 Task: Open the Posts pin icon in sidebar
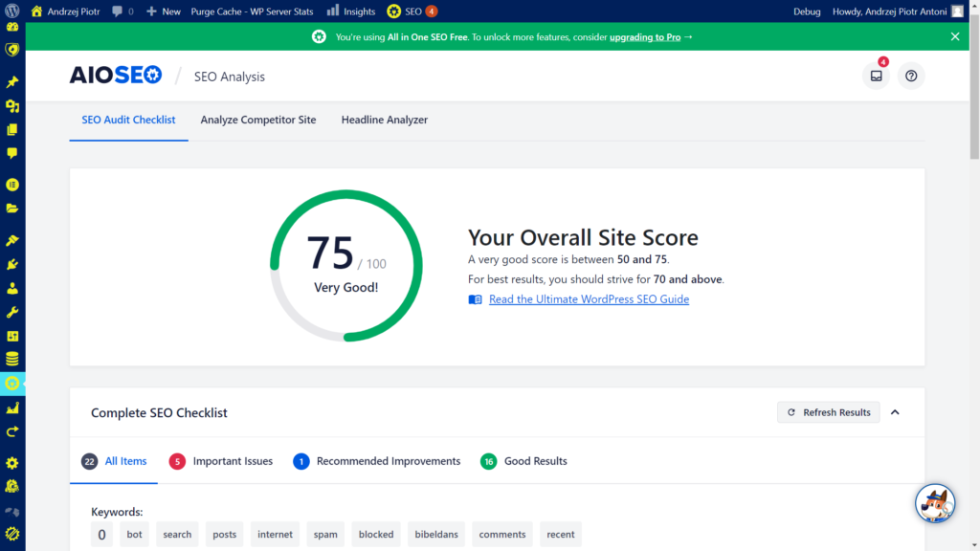[11, 82]
